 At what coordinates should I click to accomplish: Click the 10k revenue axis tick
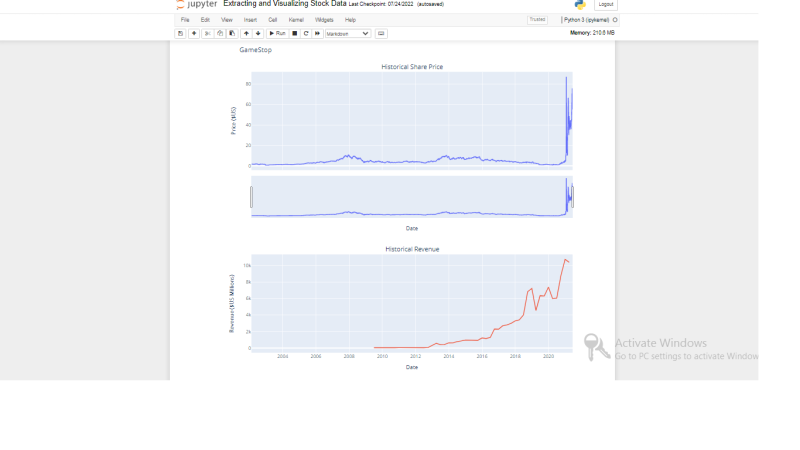tap(247, 266)
